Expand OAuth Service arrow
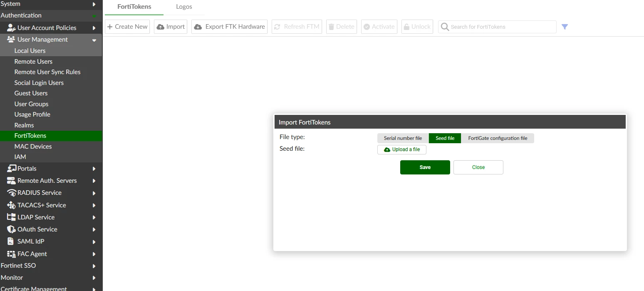 pos(94,229)
